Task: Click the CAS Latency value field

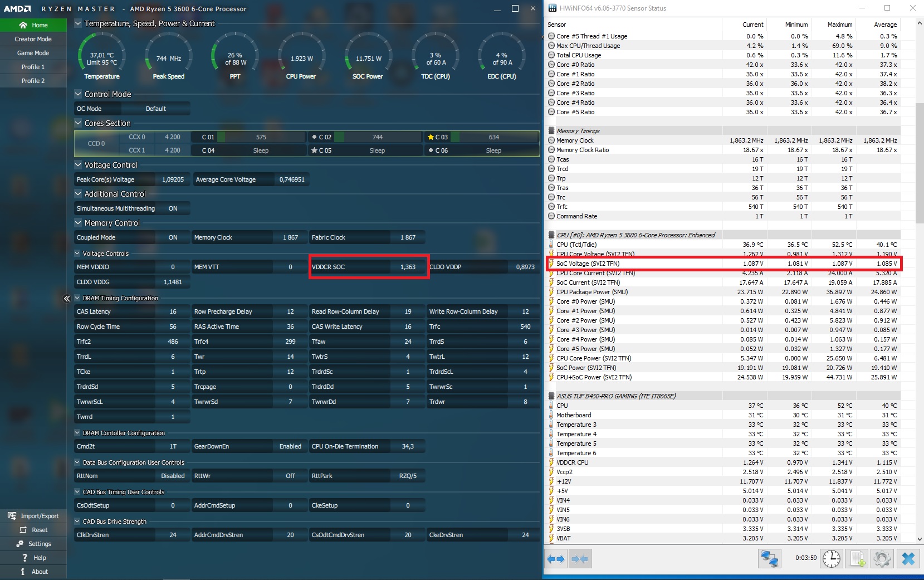Action: pos(173,311)
